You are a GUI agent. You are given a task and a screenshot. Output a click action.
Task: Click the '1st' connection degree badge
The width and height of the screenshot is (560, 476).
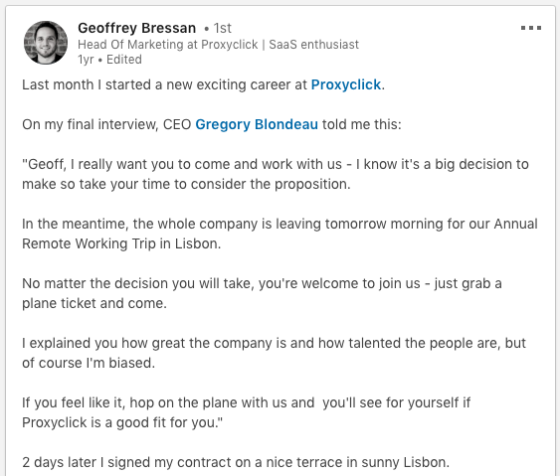pyautogui.click(x=222, y=28)
